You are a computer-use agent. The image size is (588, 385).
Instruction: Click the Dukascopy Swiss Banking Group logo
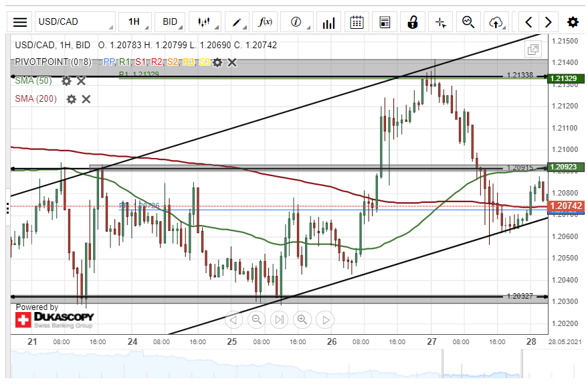coord(54,319)
